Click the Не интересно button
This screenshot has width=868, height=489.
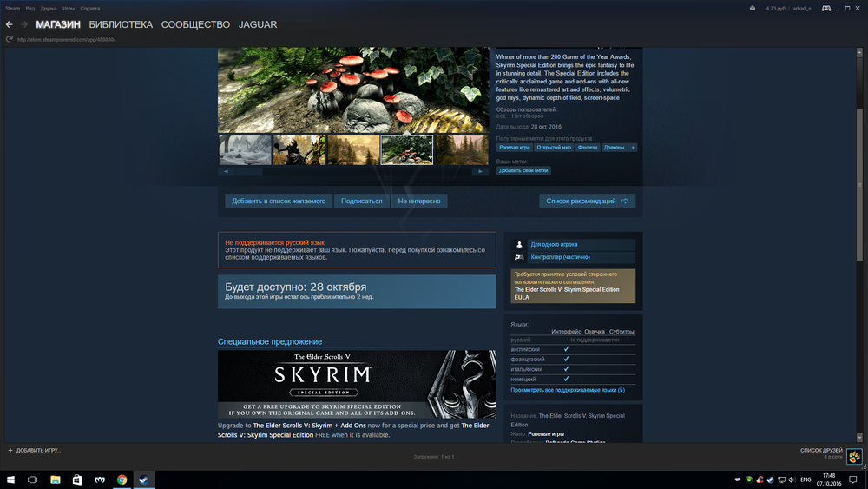(419, 201)
